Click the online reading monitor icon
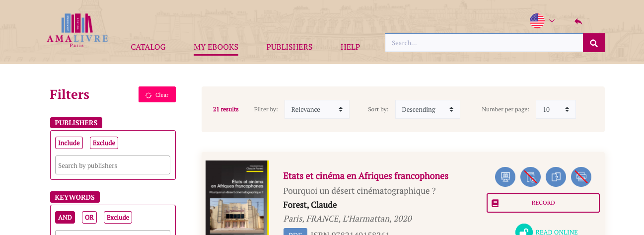 point(505,176)
